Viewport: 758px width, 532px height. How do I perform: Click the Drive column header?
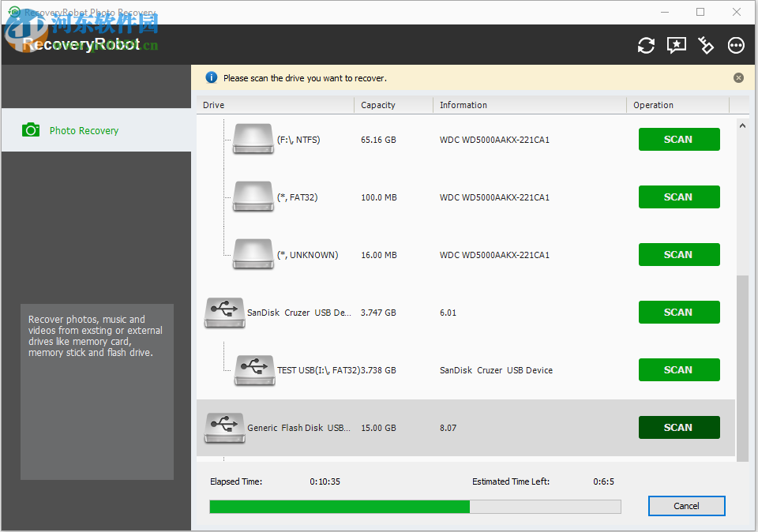click(x=276, y=105)
